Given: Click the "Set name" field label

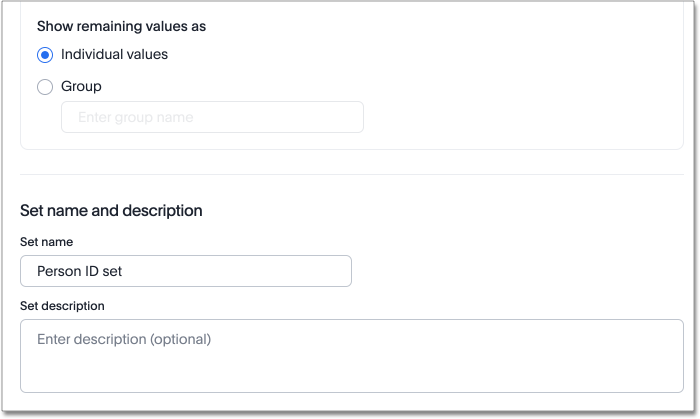Looking at the screenshot, I should point(46,242).
